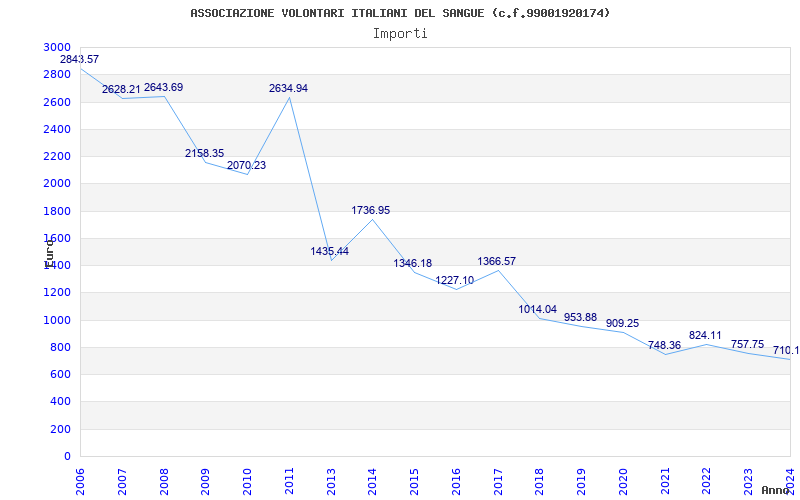Screen dimensions: 800x500
Task: Select the 2643.69 data label
Action: (x=163, y=87)
